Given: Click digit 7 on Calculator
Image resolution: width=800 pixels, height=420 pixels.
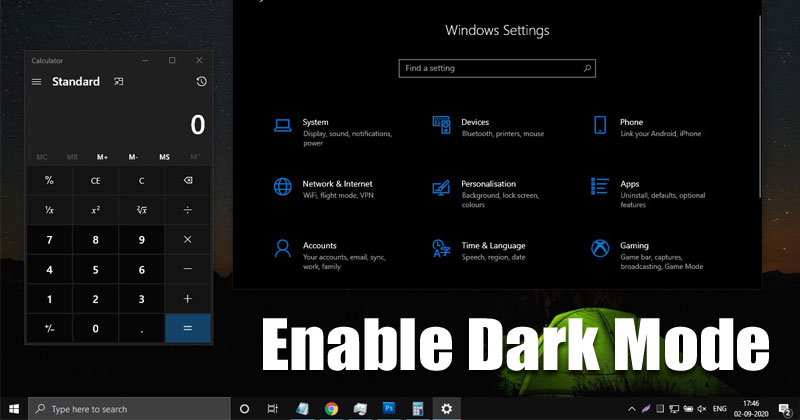Looking at the screenshot, I should [49, 239].
